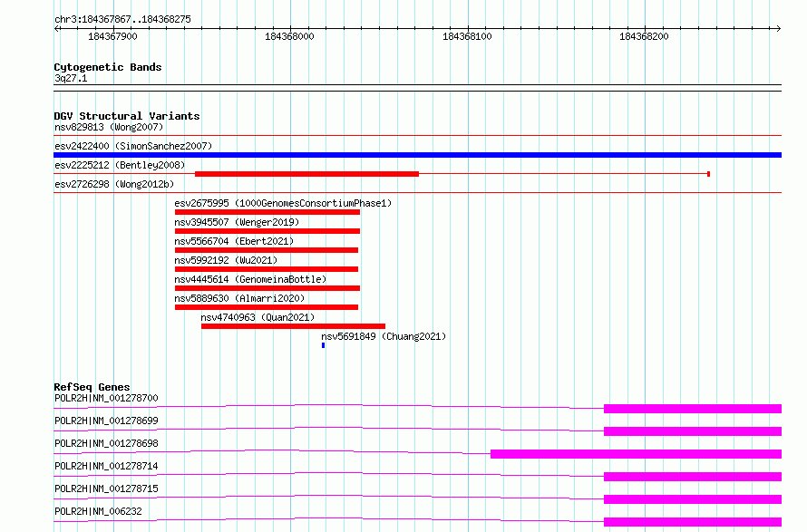
Task: Select the red bar under nsv5992192
Action: click(267, 269)
